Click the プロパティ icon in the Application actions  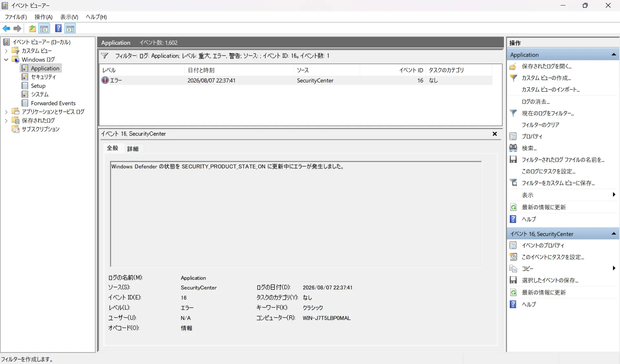coord(513,136)
